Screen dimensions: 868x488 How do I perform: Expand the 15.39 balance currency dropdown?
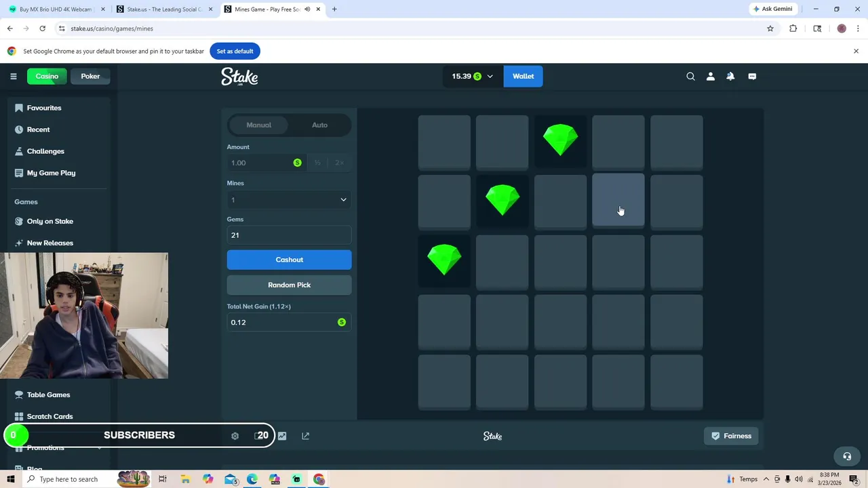(473, 77)
